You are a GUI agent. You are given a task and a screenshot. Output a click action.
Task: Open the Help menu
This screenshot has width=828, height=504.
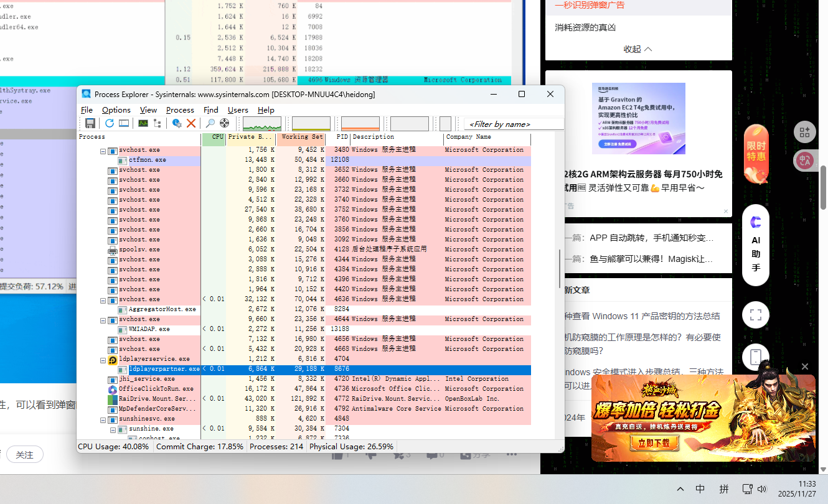266,110
